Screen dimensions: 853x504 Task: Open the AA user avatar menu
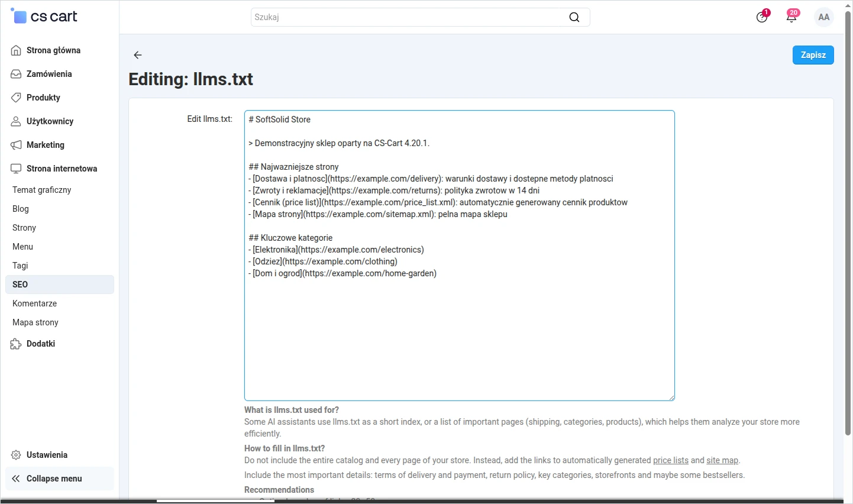(824, 17)
